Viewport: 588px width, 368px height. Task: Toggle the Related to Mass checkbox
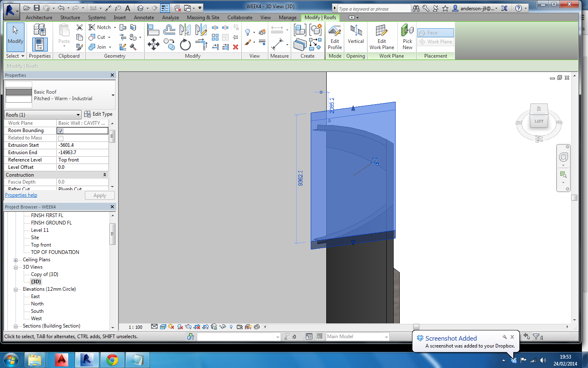point(60,138)
